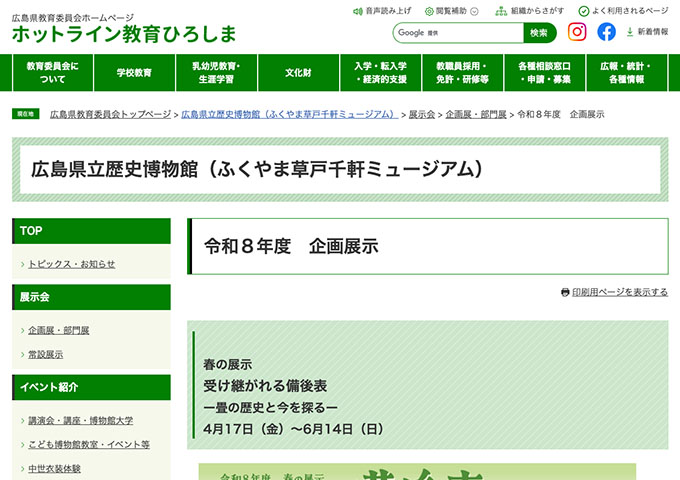Open the 各種相談窓口・申請・募集 menu
The width and height of the screenshot is (680, 480).
(x=545, y=73)
